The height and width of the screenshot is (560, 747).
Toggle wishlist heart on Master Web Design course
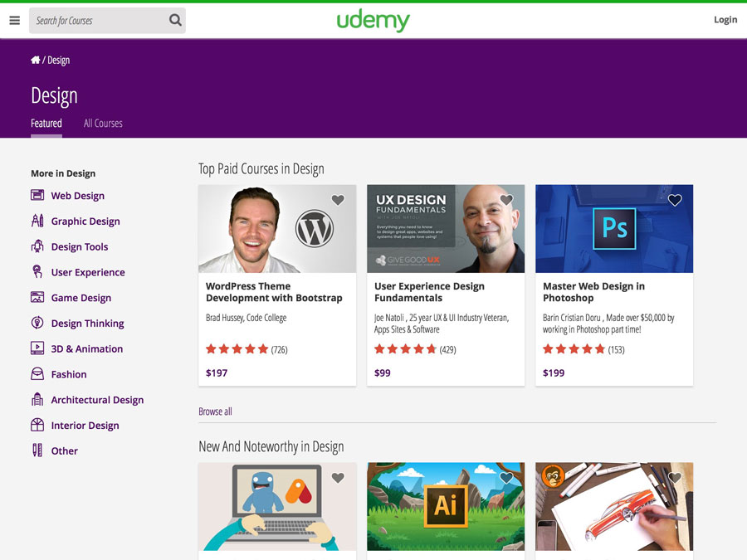(x=675, y=200)
